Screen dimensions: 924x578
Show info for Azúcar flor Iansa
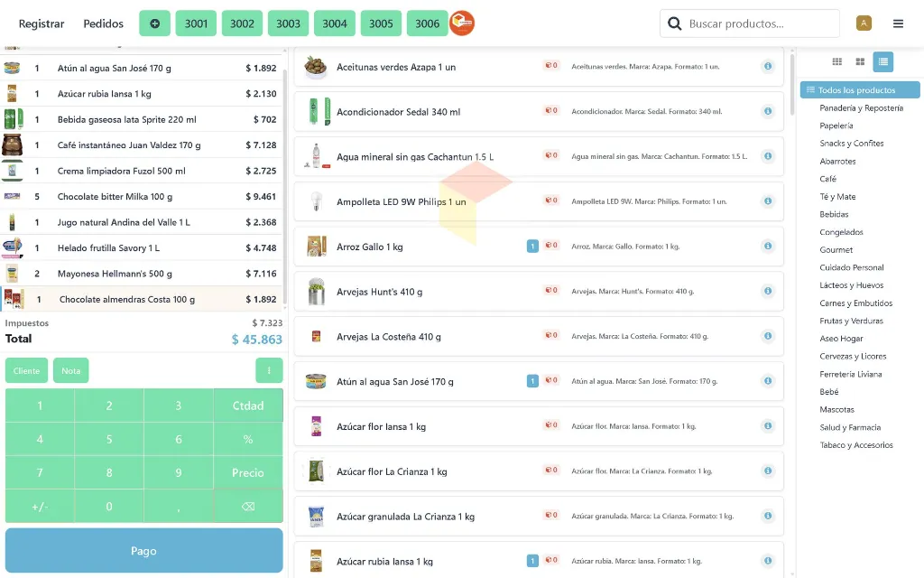click(768, 426)
